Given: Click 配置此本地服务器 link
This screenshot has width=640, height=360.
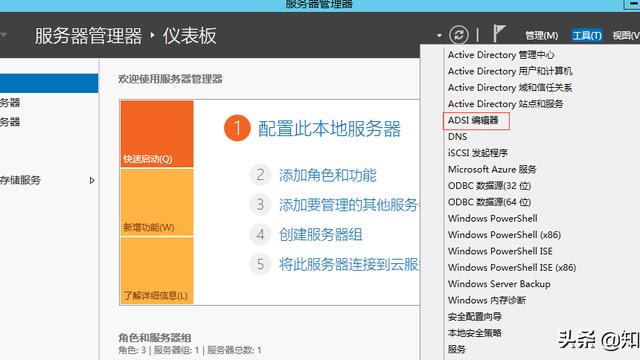Looking at the screenshot, I should tap(329, 129).
